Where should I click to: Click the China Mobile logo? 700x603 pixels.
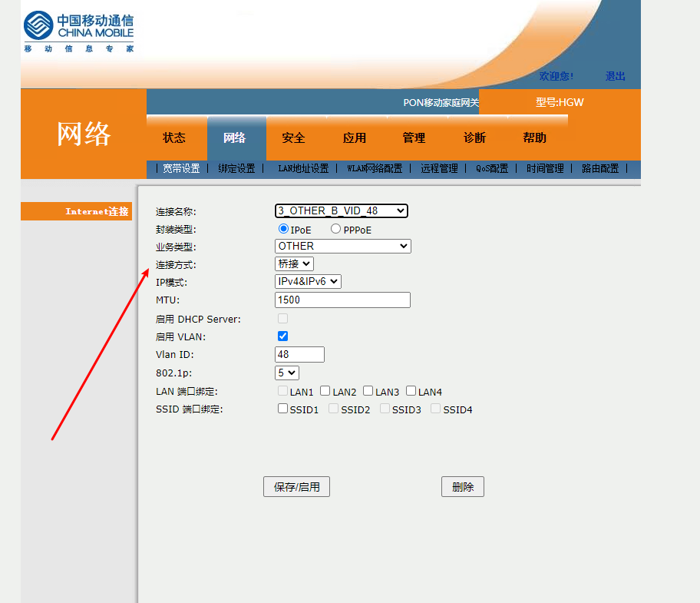coord(78,31)
